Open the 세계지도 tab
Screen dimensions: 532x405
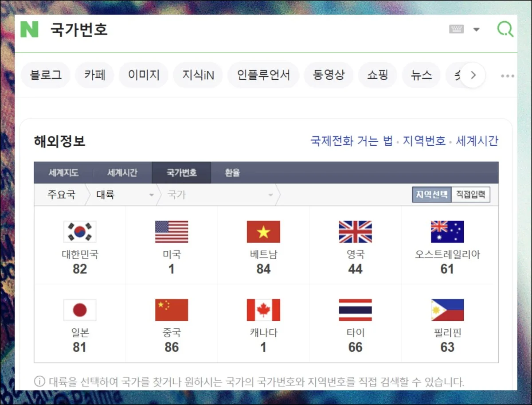(x=63, y=173)
